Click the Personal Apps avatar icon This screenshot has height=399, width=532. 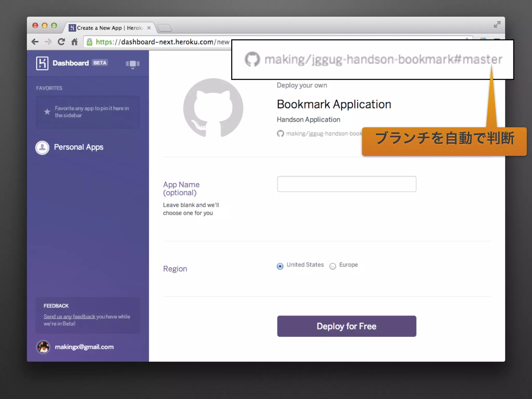click(42, 148)
